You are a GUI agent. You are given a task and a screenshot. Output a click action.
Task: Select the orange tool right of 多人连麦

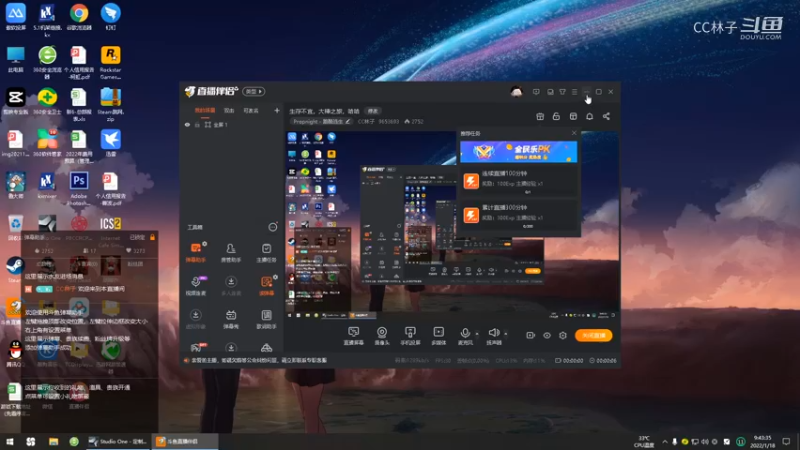coord(266,286)
